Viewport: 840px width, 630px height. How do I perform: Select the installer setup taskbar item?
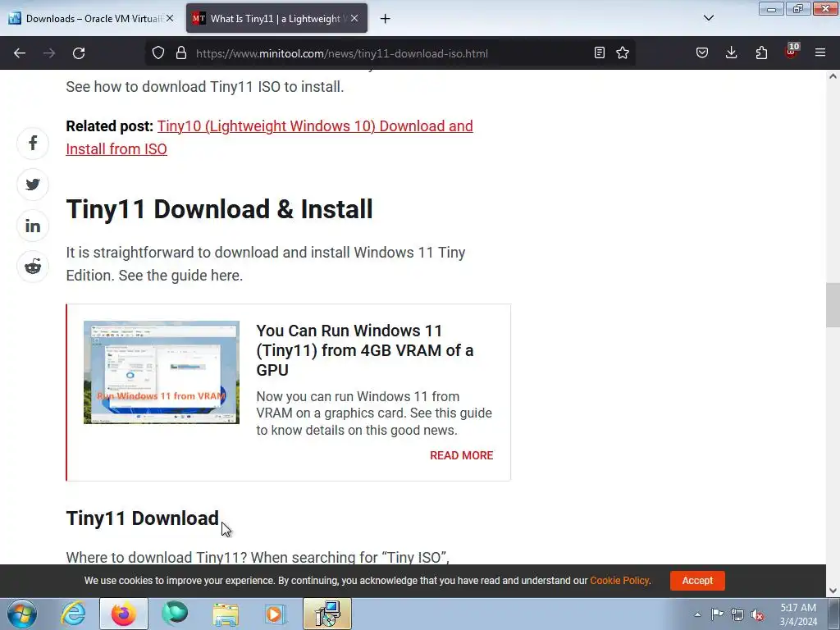pyautogui.click(x=327, y=614)
